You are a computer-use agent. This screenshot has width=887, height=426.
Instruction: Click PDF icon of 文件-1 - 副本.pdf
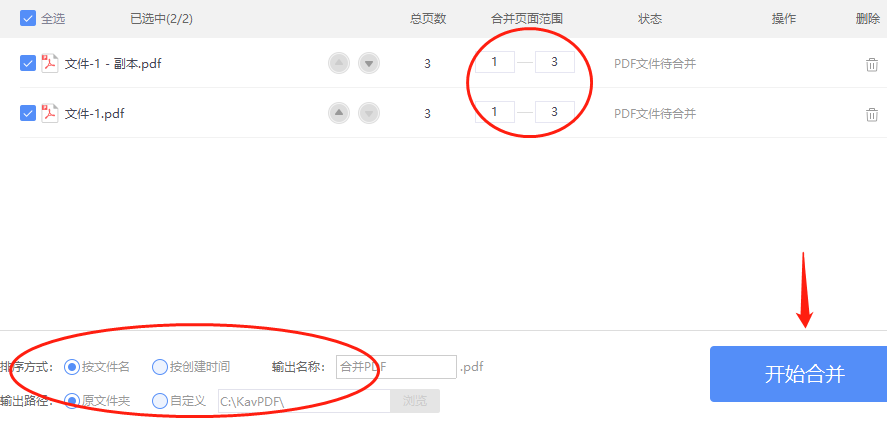50,63
